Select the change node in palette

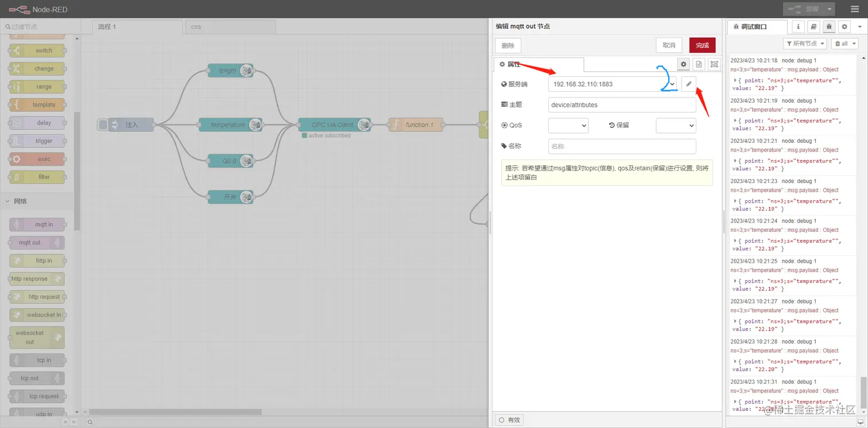tap(37, 68)
